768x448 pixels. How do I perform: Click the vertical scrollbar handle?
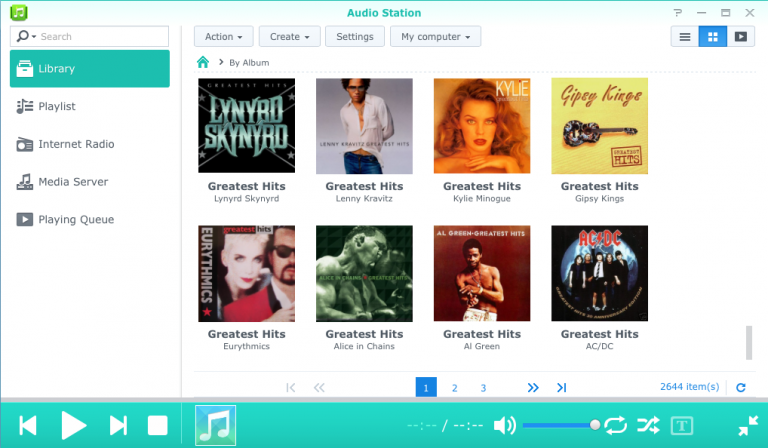click(749, 343)
